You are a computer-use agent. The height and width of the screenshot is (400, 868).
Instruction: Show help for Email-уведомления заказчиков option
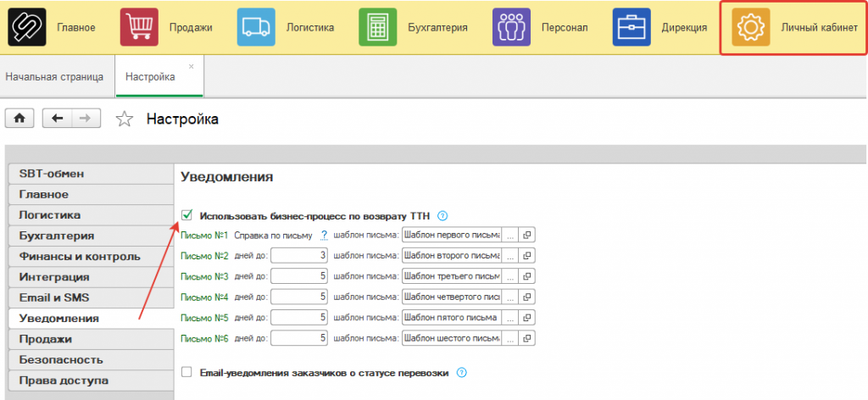pyautogui.click(x=461, y=373)
